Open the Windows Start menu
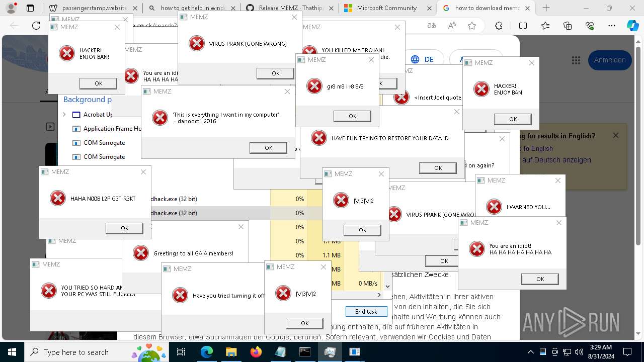The width and height of the screenshot is (644, 362). [12, 352]
